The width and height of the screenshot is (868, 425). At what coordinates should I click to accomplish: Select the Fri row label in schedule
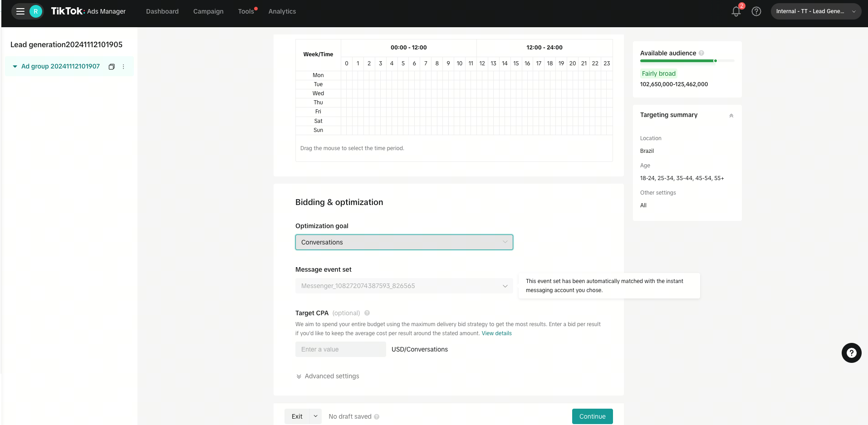point(318,112)
